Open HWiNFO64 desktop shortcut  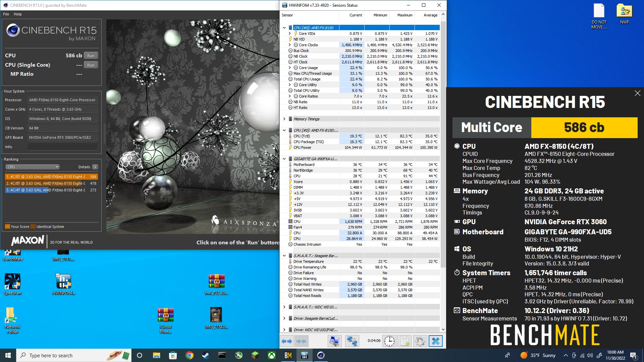pos(63,284)
